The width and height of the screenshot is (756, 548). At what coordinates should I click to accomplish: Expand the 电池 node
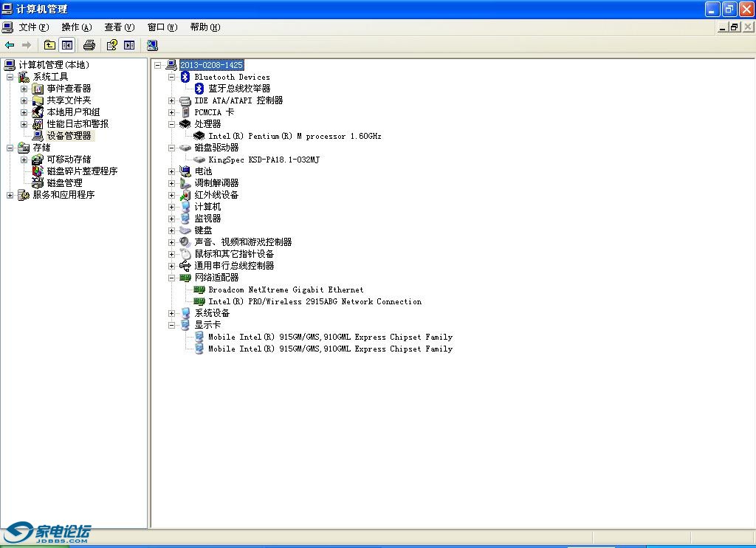[171, 172]
